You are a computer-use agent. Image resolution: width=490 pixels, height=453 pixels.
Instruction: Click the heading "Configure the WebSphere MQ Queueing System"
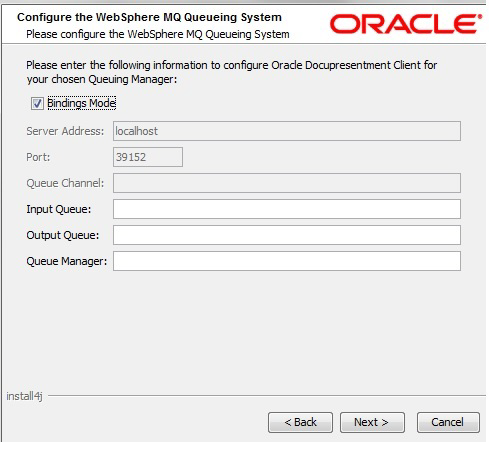tap(149, 17)
